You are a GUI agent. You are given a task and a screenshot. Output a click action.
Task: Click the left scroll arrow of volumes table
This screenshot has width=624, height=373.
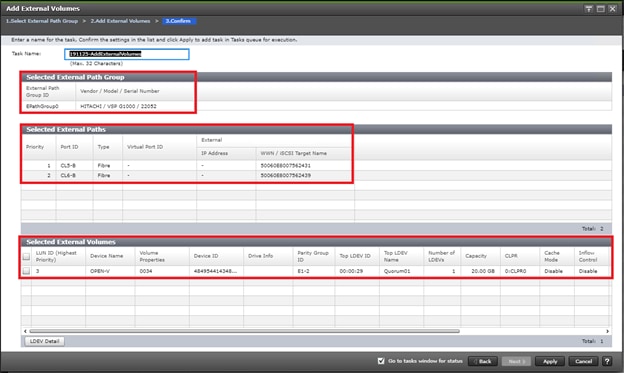coord(25,331)
